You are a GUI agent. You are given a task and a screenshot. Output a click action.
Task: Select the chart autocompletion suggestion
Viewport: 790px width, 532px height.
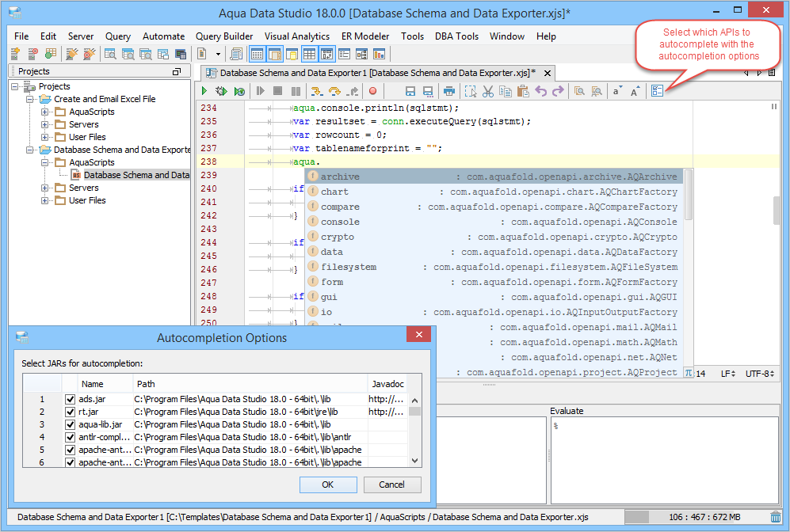click(x=494, y=192)
